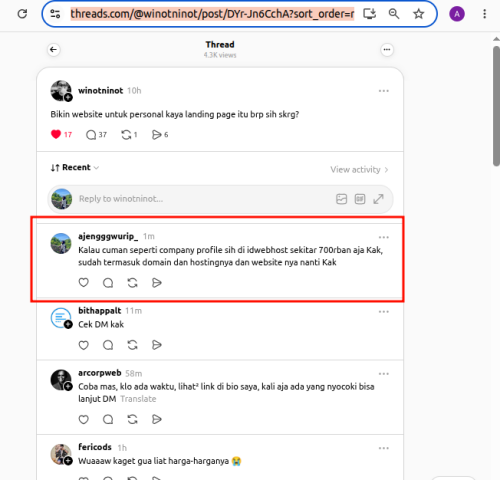
Task: Open arcorpweb username link
Action: click(100, 373)
